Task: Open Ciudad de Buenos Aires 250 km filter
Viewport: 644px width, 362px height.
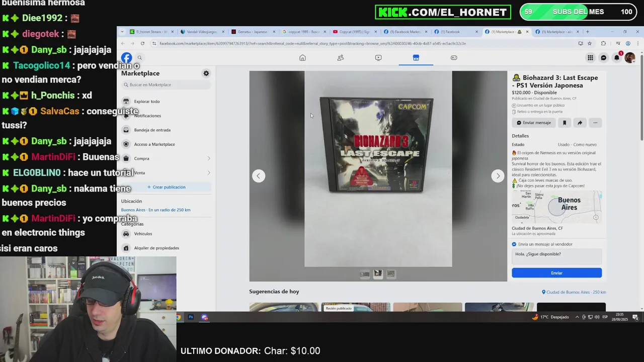Action: [574, 292]
